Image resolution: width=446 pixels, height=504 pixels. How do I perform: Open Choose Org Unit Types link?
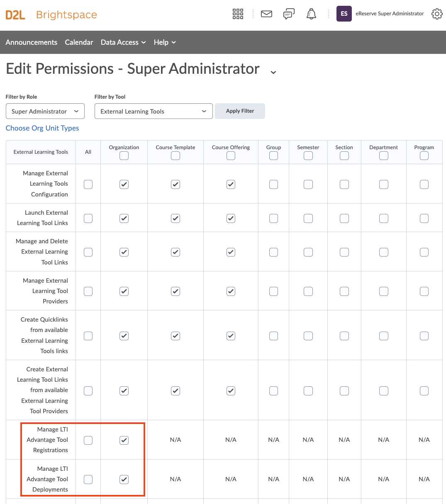tap(42, 128)
